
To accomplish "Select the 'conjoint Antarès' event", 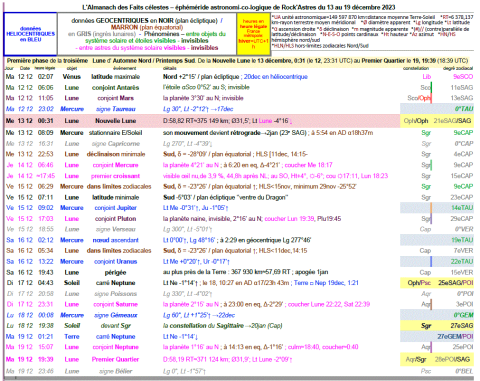I will (115, 88).
